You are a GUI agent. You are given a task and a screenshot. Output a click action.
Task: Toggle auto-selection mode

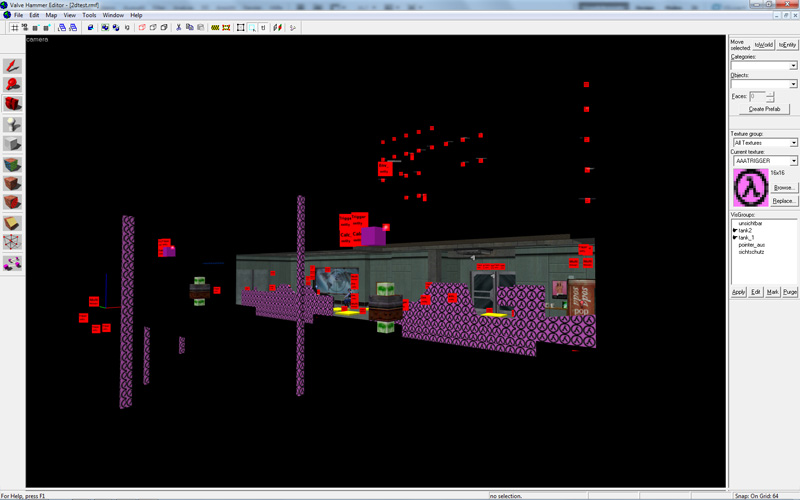pos(252,28)
